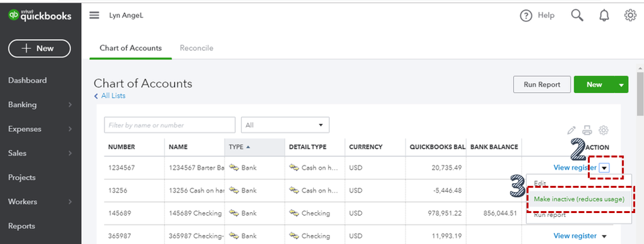Choose Make inactive (reduces usage)
The height and width of the screenshot is (244, 644).
pyautogui.click(x=578, y=199)
